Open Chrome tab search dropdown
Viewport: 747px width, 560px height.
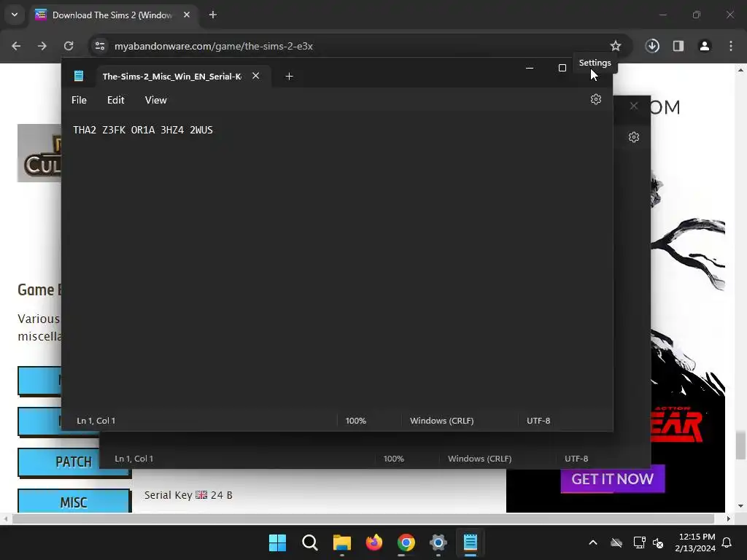tap(15, 15)
